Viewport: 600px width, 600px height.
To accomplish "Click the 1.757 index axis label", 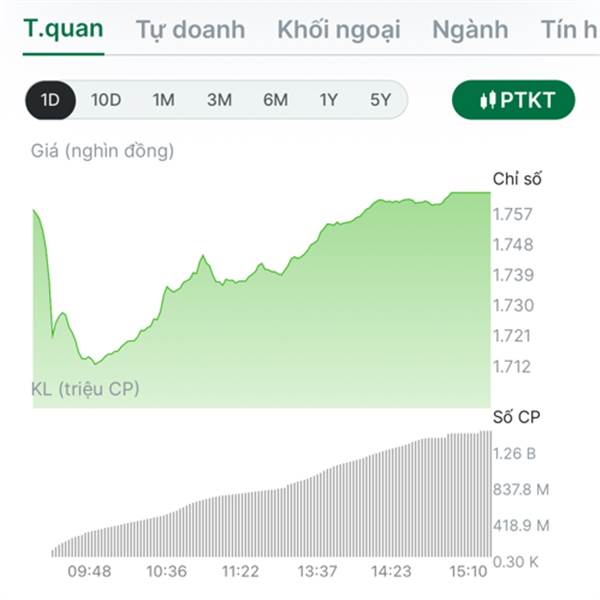I will point(512,214).
